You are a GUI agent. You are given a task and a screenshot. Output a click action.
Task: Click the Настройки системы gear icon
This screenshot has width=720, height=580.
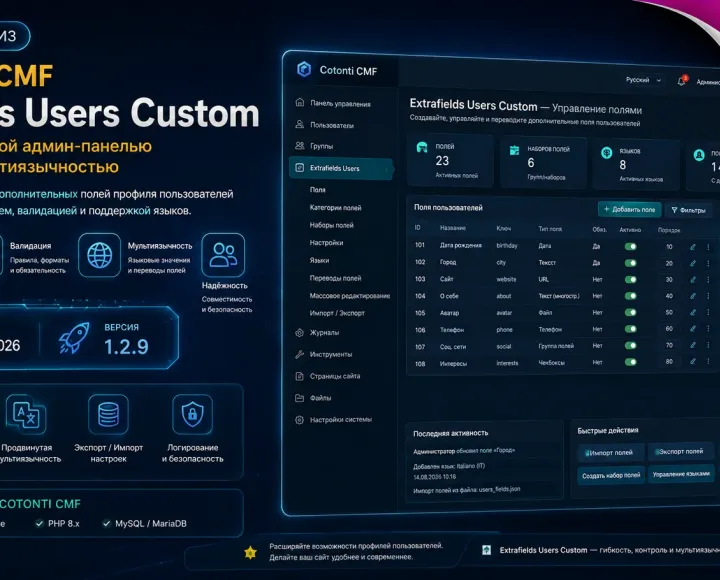point(299,420)
